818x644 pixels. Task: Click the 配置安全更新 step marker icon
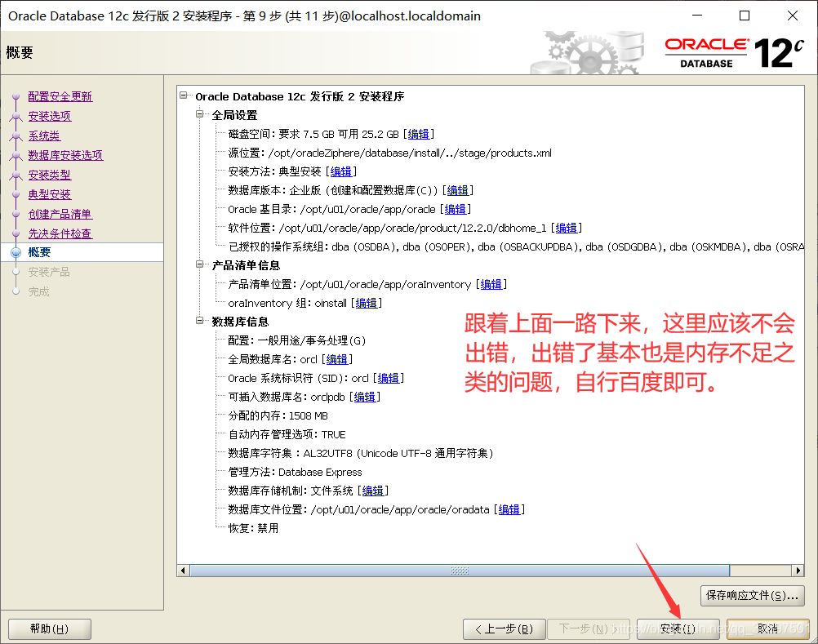tap(16, 97)
